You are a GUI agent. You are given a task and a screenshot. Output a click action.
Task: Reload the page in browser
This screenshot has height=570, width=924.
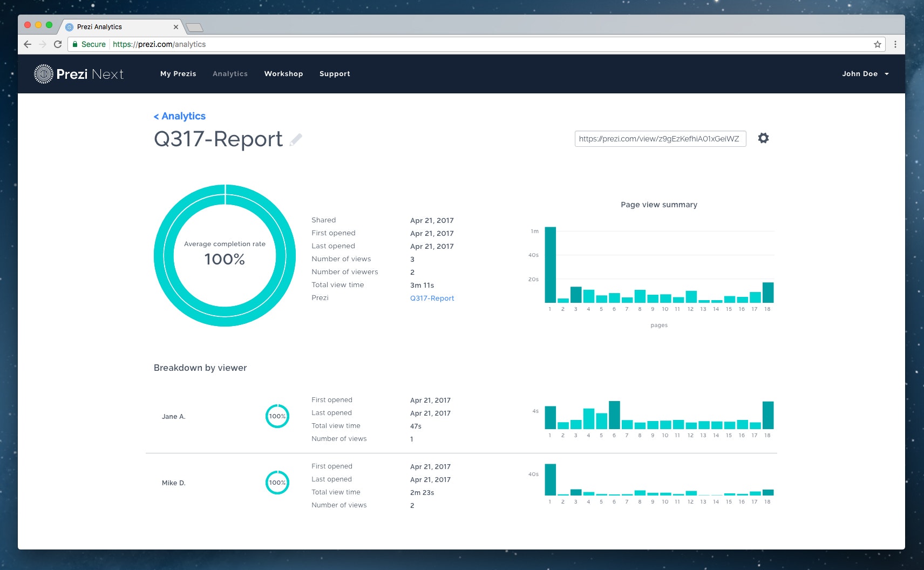[58, 44]
